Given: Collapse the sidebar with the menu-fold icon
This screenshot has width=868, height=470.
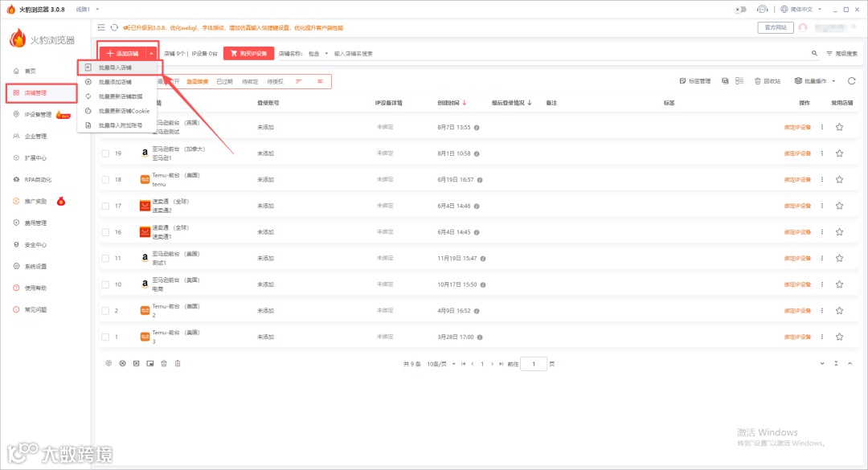Looking at the screenshot, I should [101, 27].
